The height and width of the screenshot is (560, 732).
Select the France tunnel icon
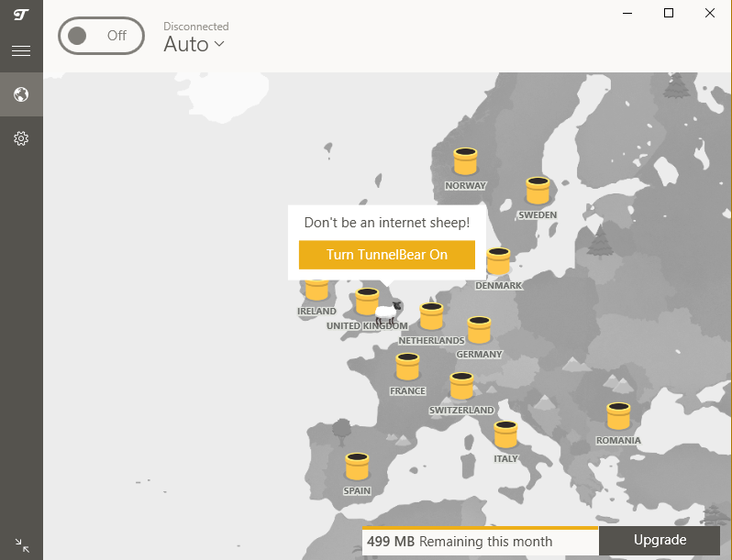[407, 367]
